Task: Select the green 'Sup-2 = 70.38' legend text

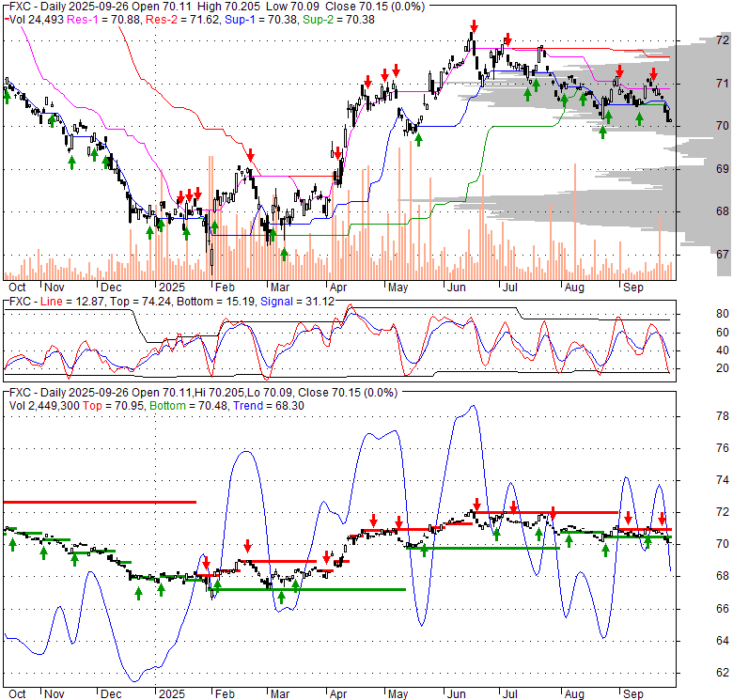Action: point(338,20)
